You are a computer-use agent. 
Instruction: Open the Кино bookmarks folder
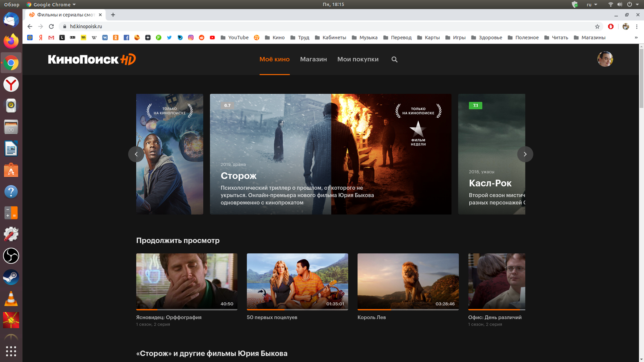click(x=275, y=38)
